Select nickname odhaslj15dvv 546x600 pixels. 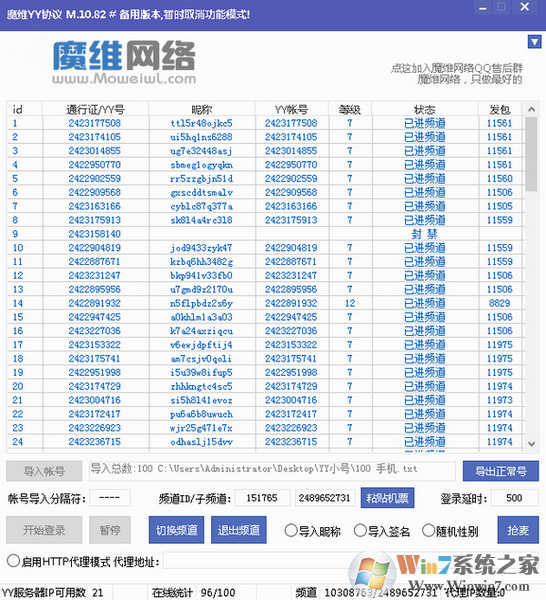[202, 442]
